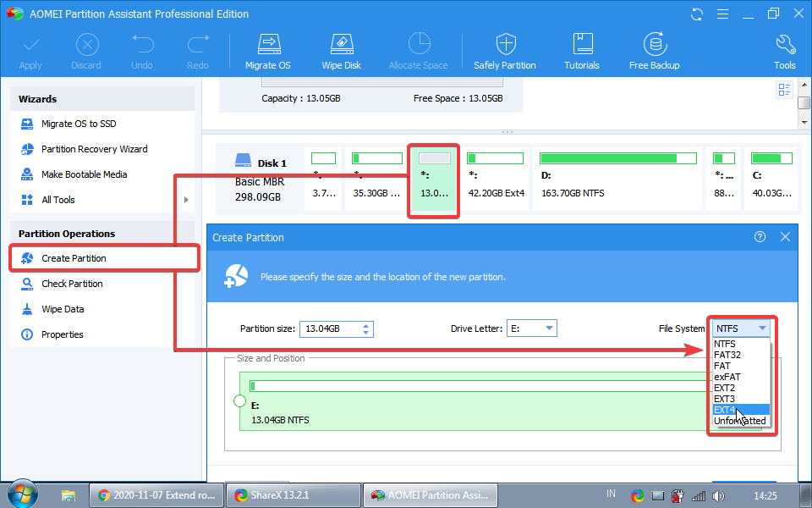Click the Partition size input field
Viewport: 812px width, 508px height.
(x=330, y=329)
